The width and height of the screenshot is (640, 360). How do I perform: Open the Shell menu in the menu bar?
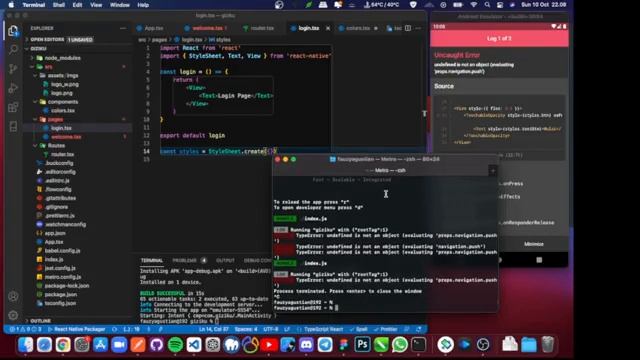[x=58, y=5]
